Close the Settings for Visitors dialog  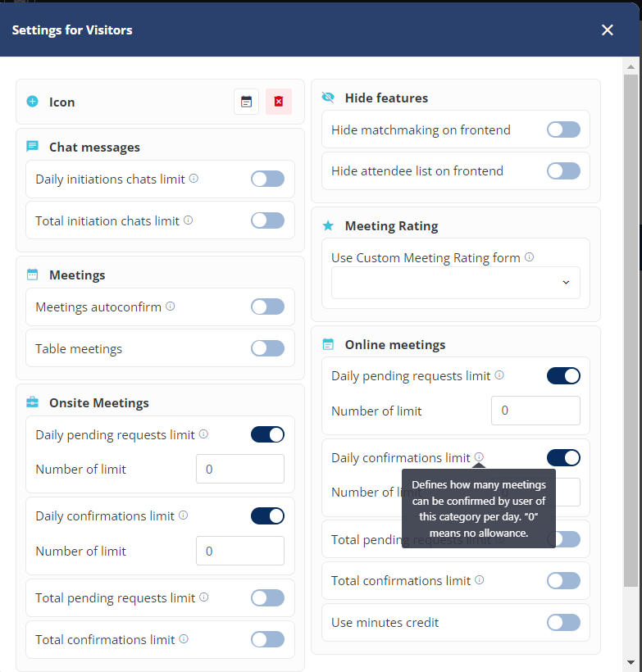(608, 30)
